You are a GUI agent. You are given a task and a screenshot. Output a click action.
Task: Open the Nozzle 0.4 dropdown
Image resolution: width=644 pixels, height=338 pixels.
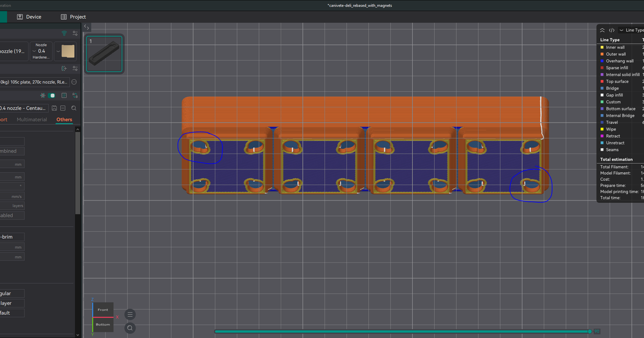(41, 52)
